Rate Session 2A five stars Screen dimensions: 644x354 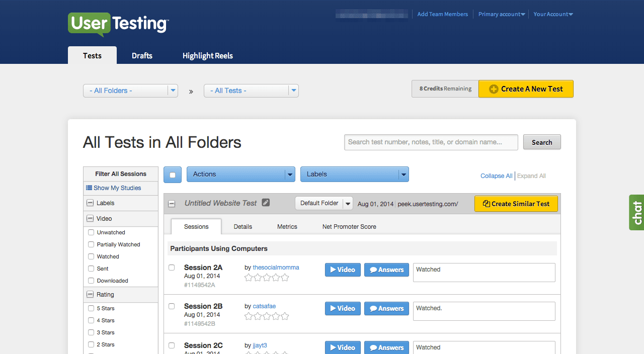pos(286,277)
